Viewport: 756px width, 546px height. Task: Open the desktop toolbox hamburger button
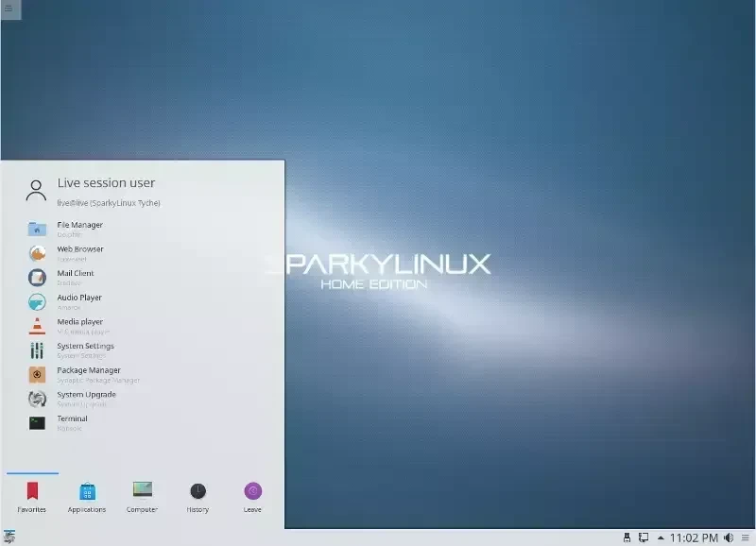(9, 9)
